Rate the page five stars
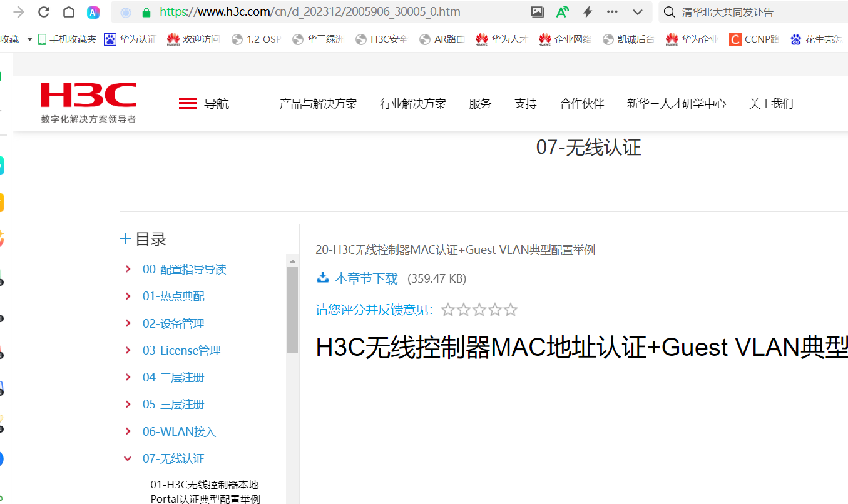The image size is (848, 504). point(511,310)
